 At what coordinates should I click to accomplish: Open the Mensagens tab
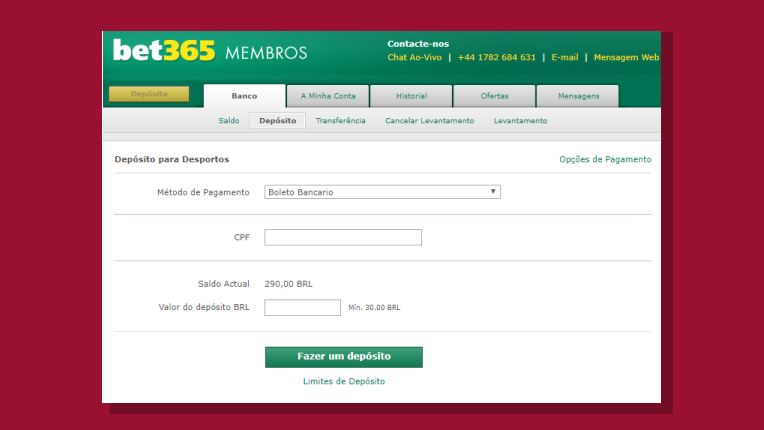(x=578, y=96)
